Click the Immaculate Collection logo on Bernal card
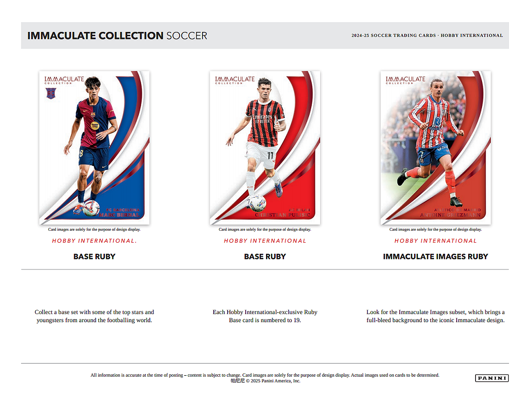The image size is (532, 410). coord(64,80)
